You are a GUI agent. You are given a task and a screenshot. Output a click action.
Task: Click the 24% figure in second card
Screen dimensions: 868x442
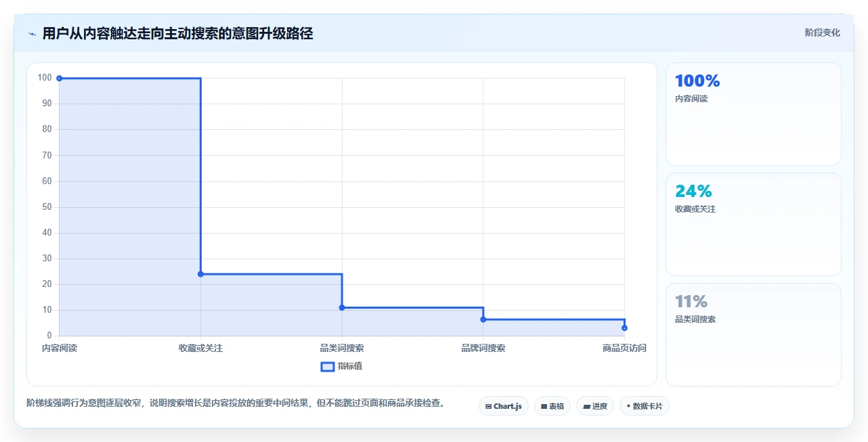point(693,191)
